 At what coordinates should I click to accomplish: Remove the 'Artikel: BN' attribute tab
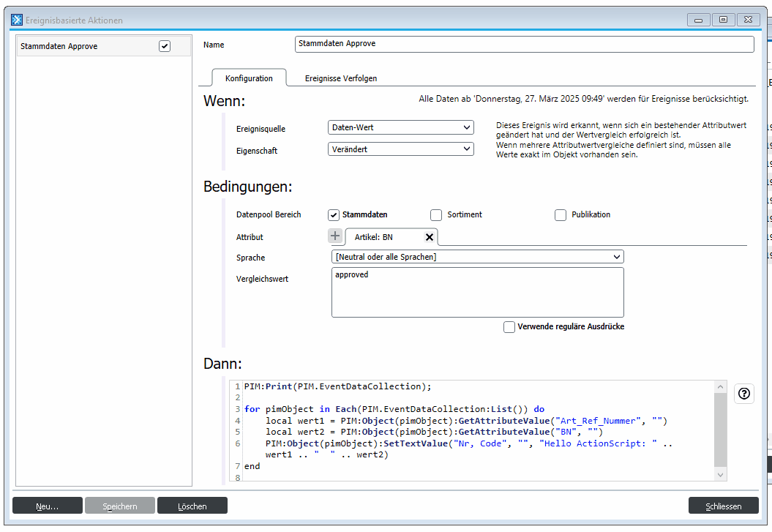(x=430, y=237)
